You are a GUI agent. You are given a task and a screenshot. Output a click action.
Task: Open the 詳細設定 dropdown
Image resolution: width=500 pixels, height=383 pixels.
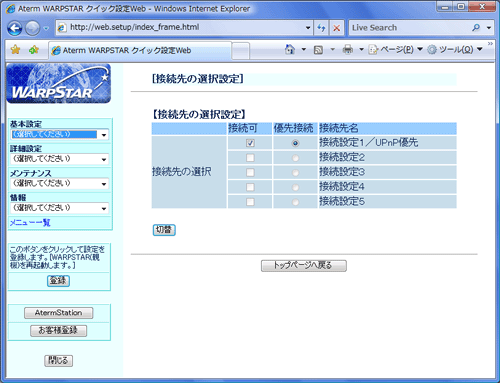click(60, 159)
